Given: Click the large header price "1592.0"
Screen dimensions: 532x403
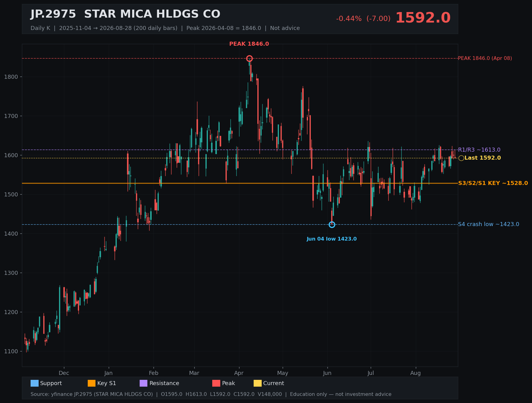Looking at the screenshot, I should (x=423, y=18).
